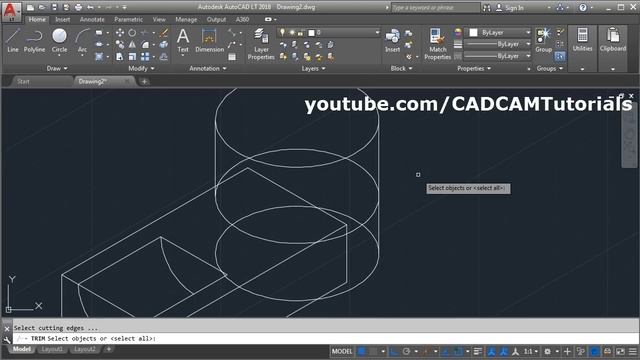Open the View ribbon tab
Viewport: 640px width, 360px height.
159,19
